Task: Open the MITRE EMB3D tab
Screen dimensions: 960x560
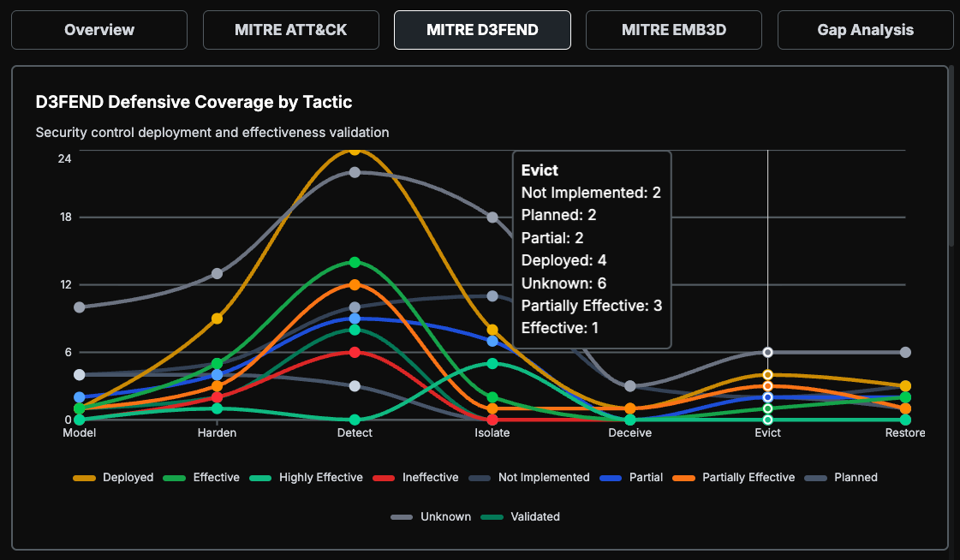Action: (x=673, y=29)
